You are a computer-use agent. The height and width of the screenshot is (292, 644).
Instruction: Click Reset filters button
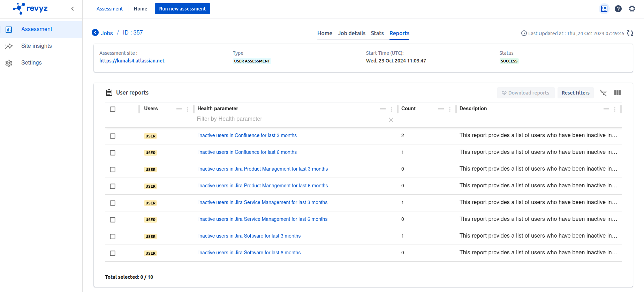click(576, 93)
